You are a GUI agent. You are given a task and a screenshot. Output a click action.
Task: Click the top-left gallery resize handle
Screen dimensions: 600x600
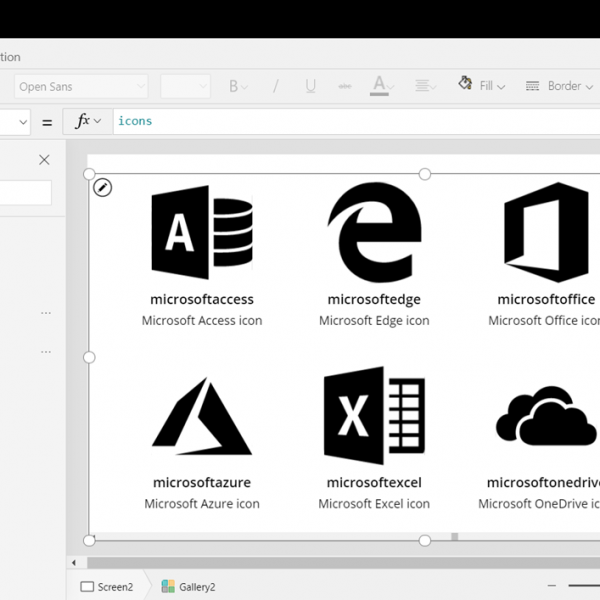tap(89, 174)
